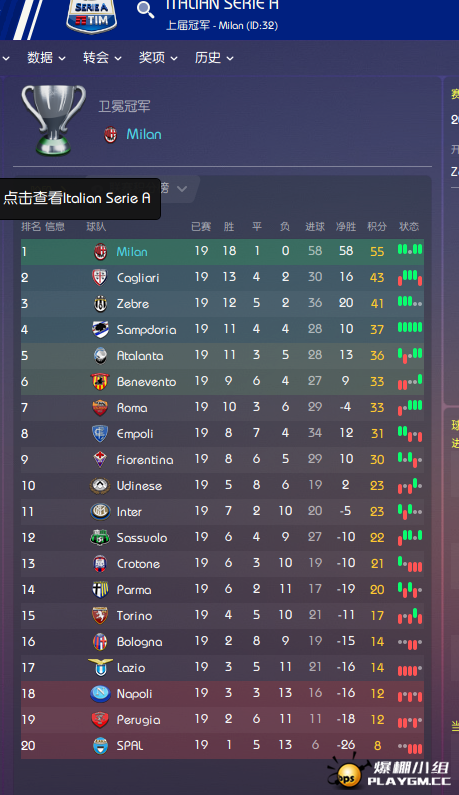Click the Serie A TIM league logo
The height and width of the screenshot is (795, 459).
tap(92, 15)
